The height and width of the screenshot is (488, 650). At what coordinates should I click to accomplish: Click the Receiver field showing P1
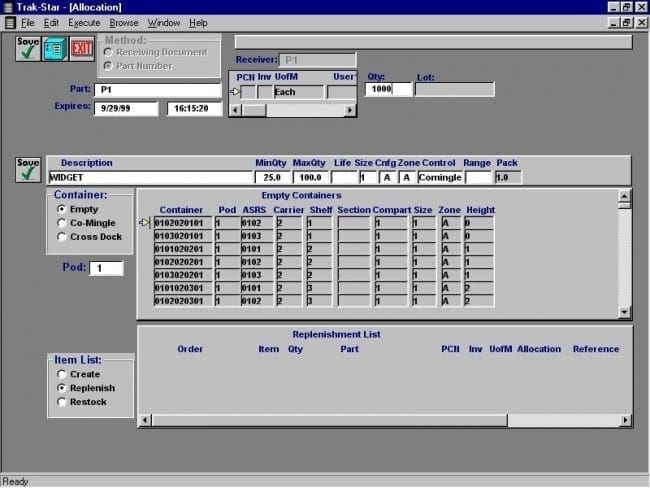coord(318,60)
